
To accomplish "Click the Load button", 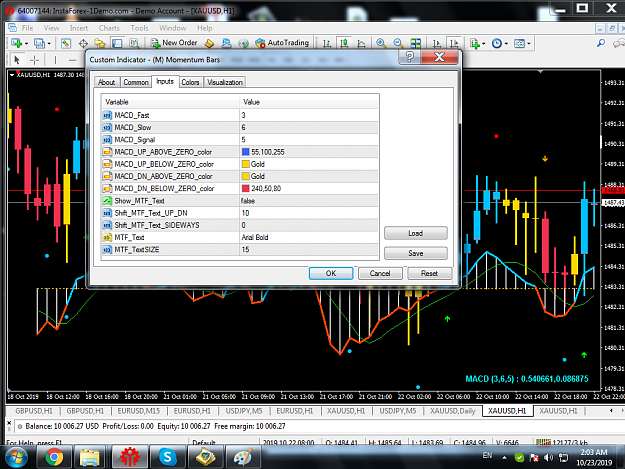I will tap(416, 233).
